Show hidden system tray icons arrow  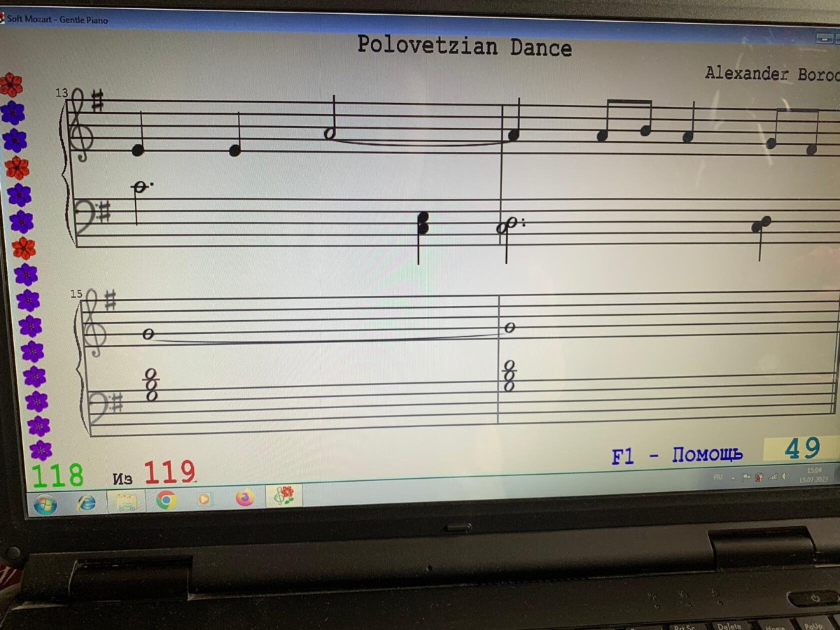click(x=733, y=478)
